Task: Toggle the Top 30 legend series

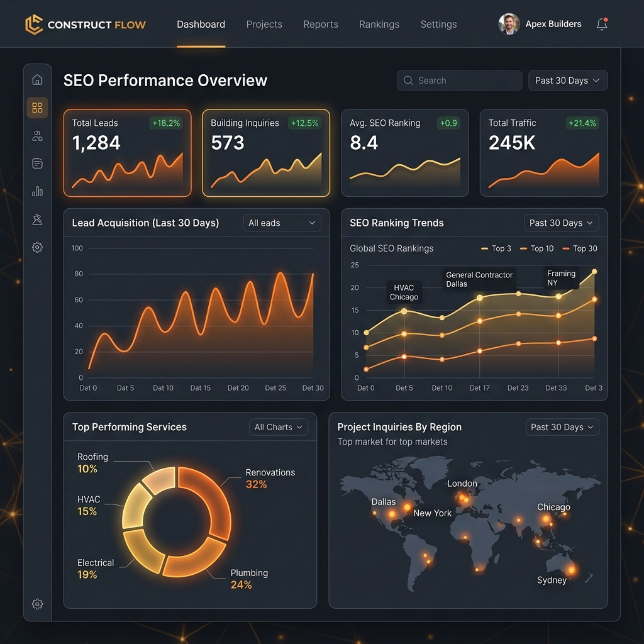Action: point(579,248)
